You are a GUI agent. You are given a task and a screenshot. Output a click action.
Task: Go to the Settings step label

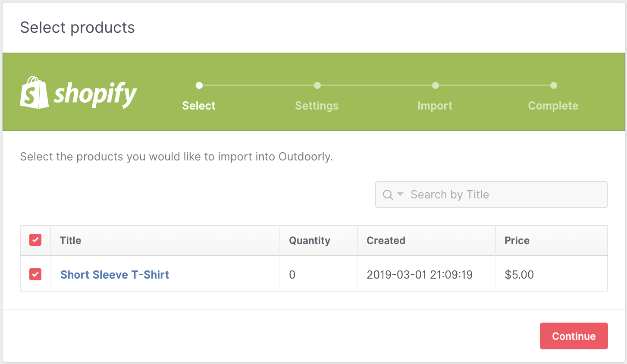click(317, 106)
